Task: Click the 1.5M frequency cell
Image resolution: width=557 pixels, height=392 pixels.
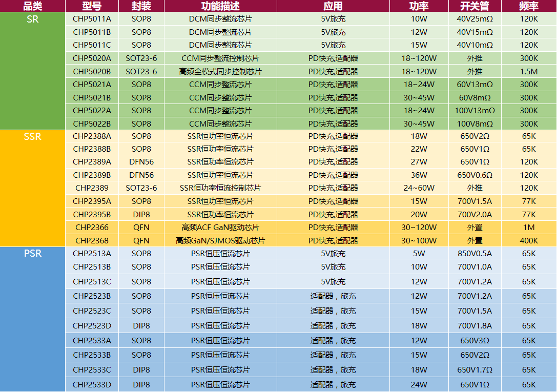Action: click(529, 71)
